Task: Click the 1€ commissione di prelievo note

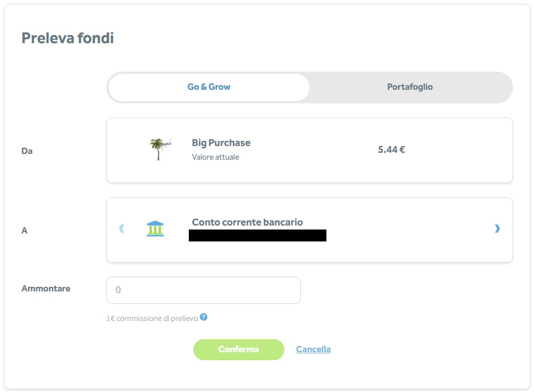Action: click(152, 319)
